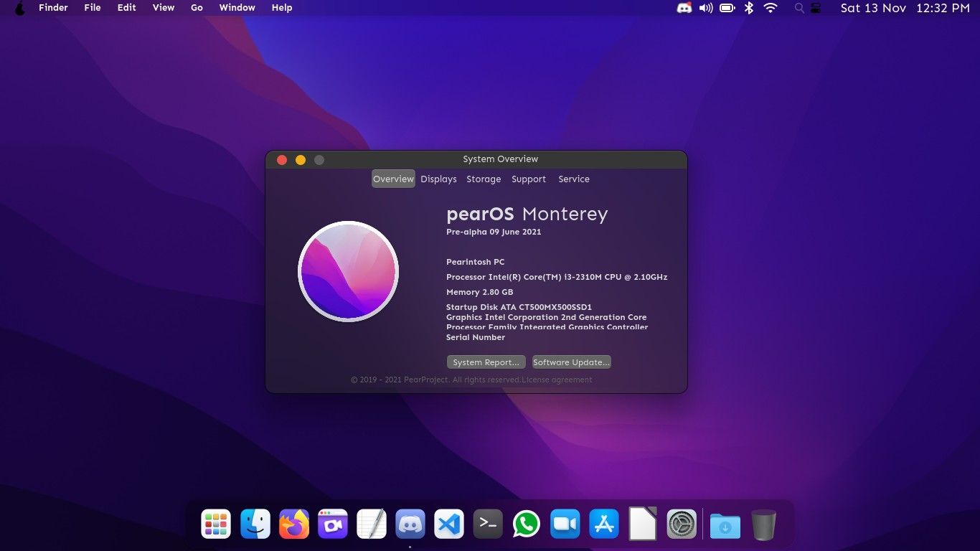
Task: Open Spotlight search from menu bar
Action: pyautogui.click(x=798, y=8)
